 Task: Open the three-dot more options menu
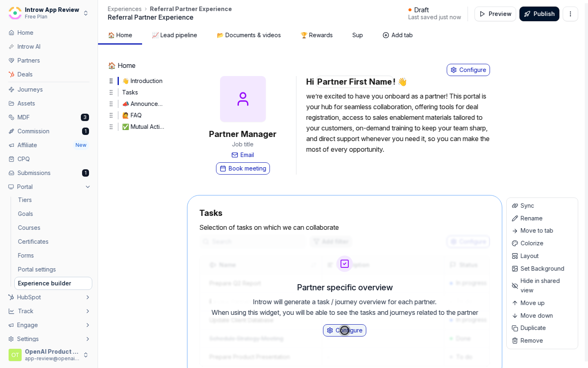click(570, 14)
